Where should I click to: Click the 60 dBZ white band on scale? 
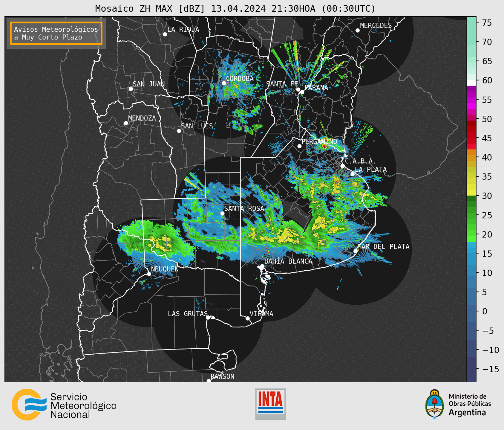pyautogui.click(x=472, y=83)
